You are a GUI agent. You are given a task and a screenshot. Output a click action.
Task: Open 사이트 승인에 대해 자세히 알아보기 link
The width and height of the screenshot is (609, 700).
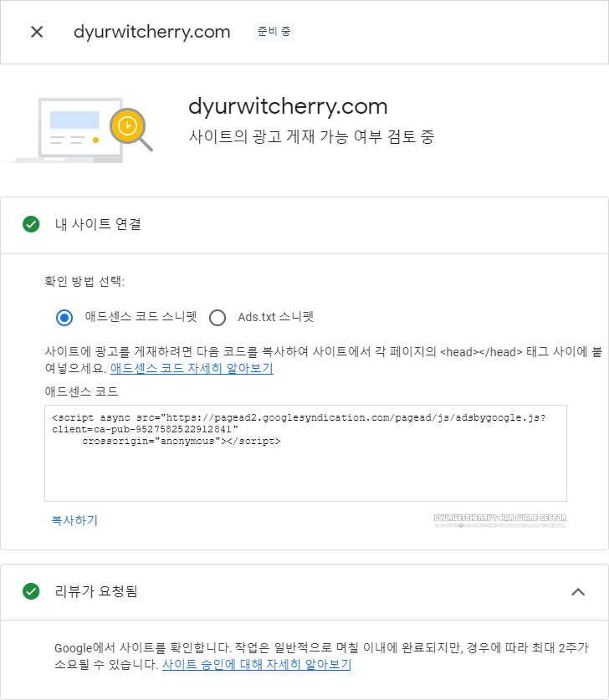point(256,664)
